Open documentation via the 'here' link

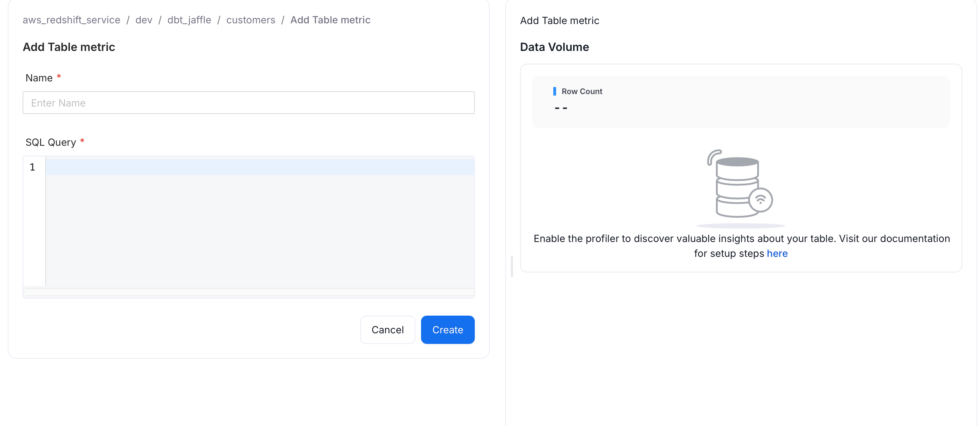pyautogui.click(x=777, y=253)
